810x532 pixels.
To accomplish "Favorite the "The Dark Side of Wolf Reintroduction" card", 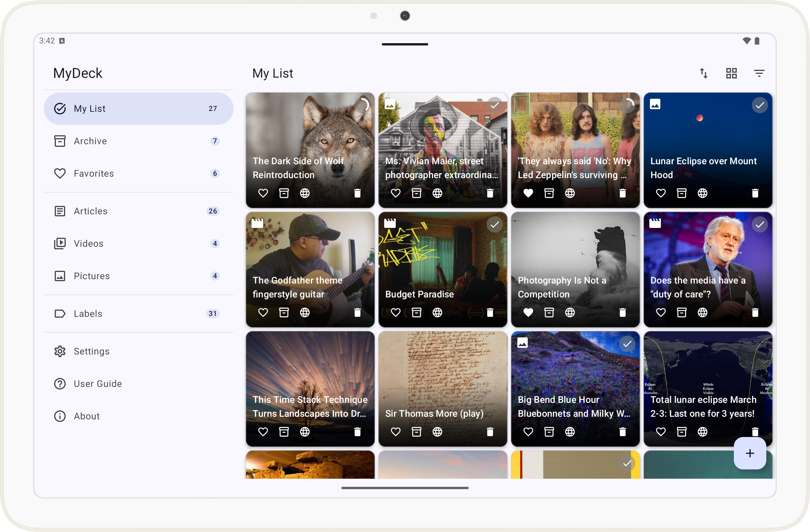I will 263,193.
